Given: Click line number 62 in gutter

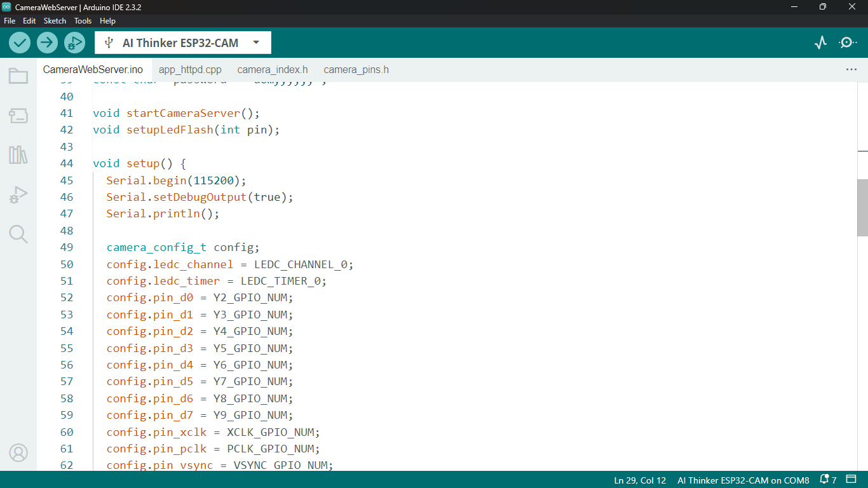Looking at the screenshot, I should pos(67,465).
